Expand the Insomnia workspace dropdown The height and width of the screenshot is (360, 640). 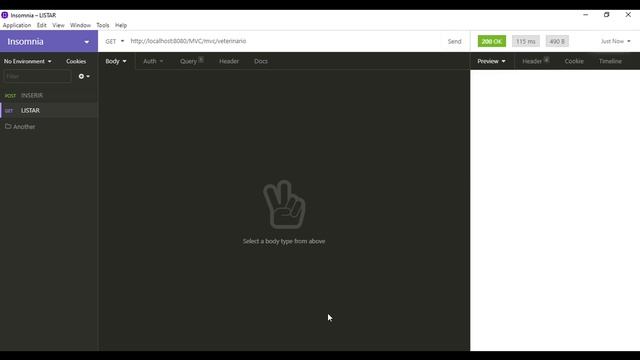click(49, 41)
